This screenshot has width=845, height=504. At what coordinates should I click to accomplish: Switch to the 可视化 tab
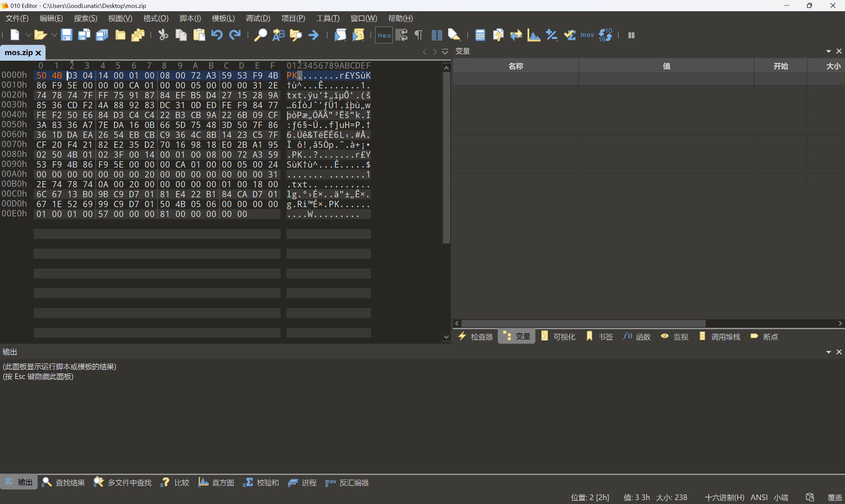[x=558, y=336]
